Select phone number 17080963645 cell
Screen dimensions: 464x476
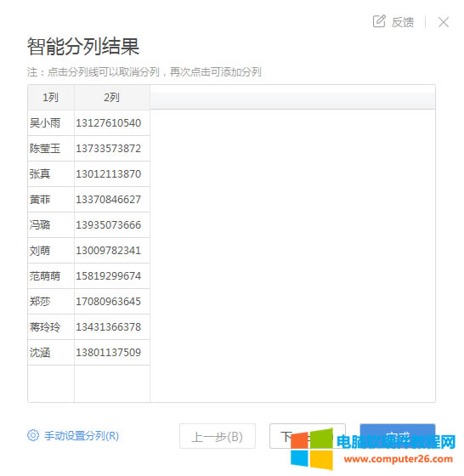[112, 302]
